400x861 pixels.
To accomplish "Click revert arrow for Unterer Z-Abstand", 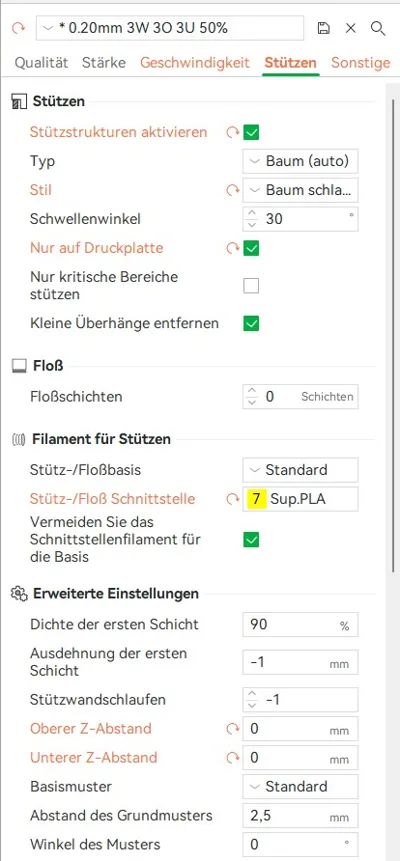I will pos(234,758).
